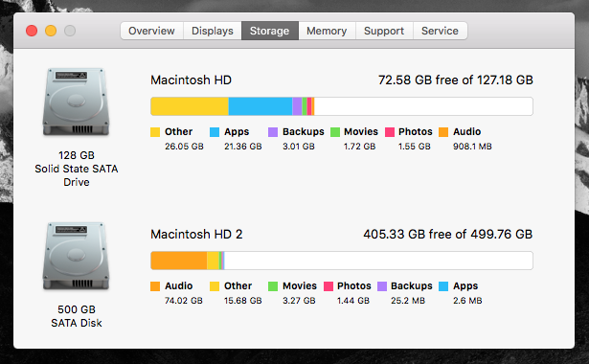The height and width of the screenshot is (364, 589).
Task: Click "405.33 GB free of 499.76 GB"
Action: point(448,235)
